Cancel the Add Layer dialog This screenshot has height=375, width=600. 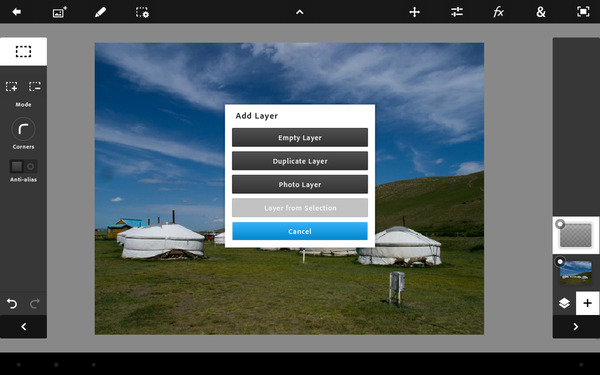point(300,231)
